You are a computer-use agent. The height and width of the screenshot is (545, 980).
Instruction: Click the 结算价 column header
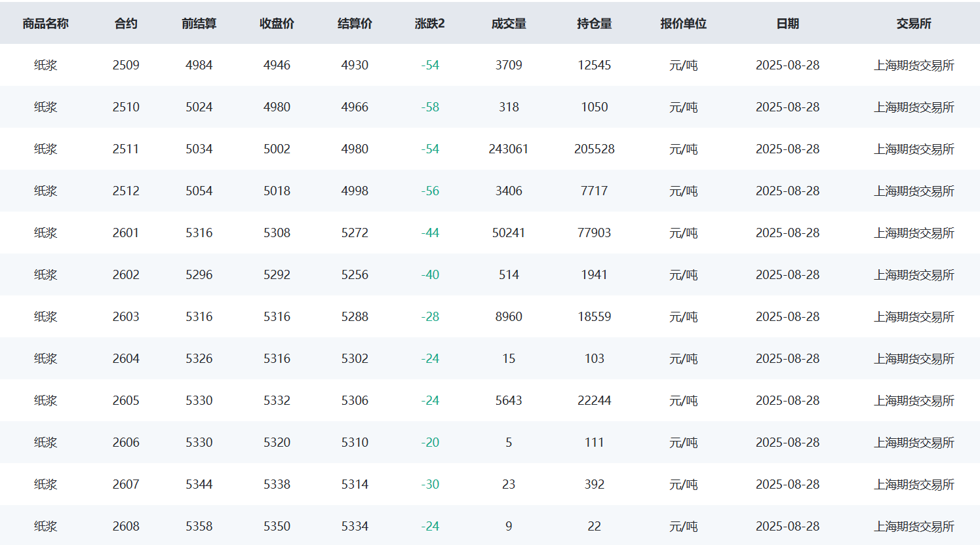pyautogui.click(x=355, y=24)
